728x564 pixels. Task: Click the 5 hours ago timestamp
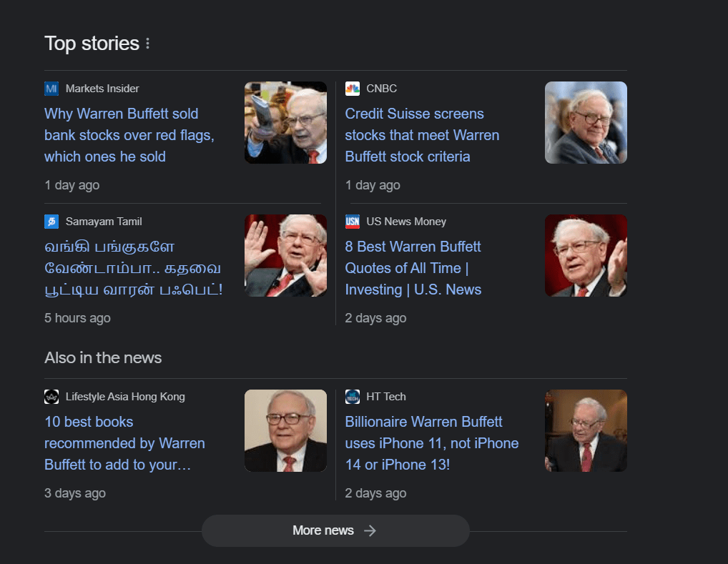point(77,318)
